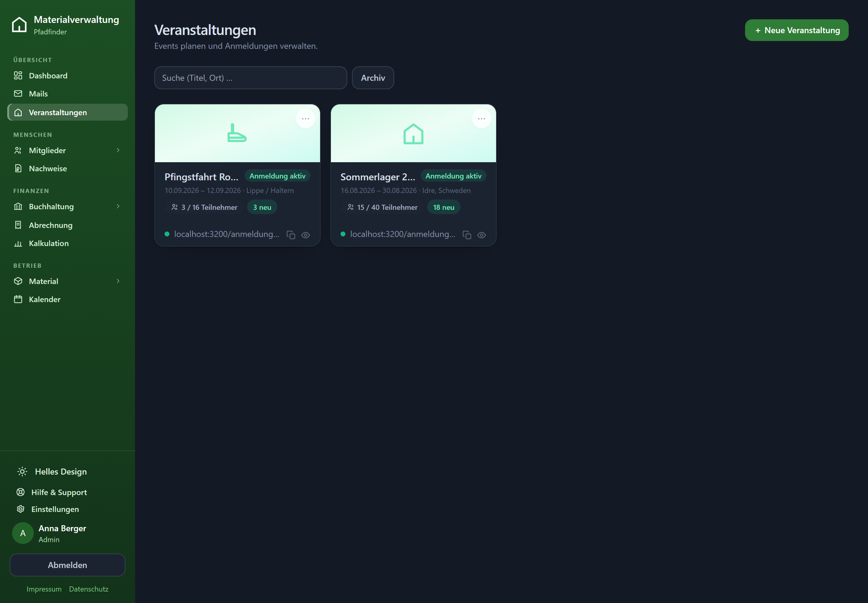Expand the Buchhaltung submenu chevron

point(118,206)
